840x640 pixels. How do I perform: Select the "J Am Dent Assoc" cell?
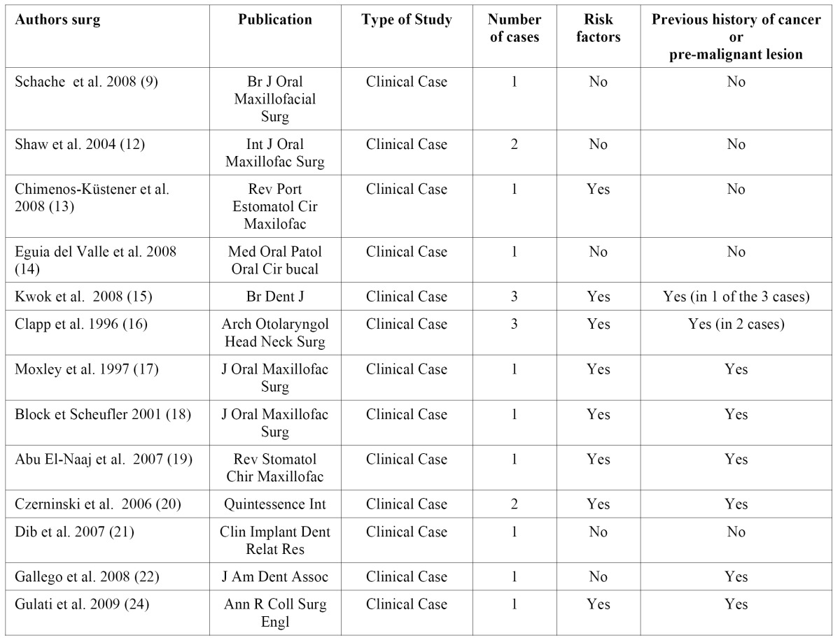click(275, 576)
